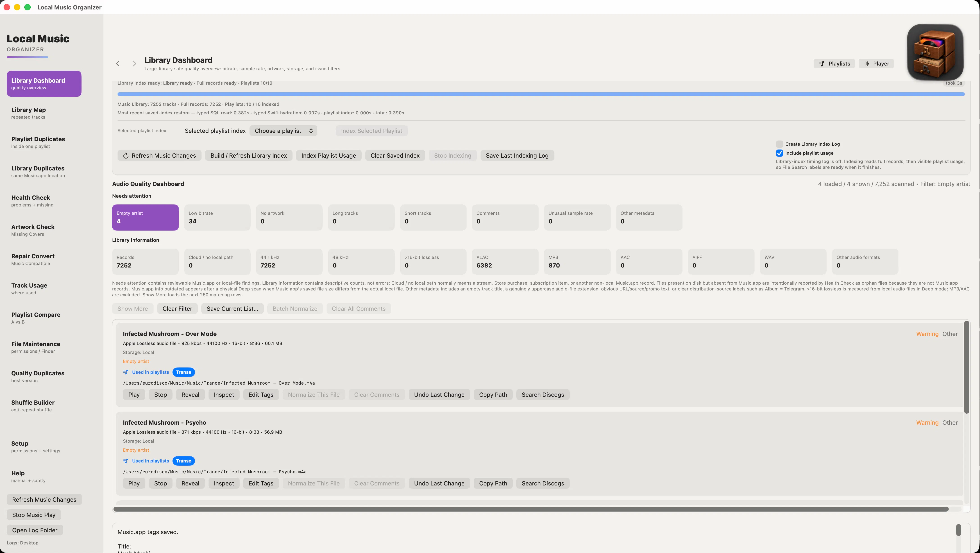Image resolution: width=980 pixels, height=553 pixels.
Task: Open Repair Convert in sidebar
Action: point(44,259)
